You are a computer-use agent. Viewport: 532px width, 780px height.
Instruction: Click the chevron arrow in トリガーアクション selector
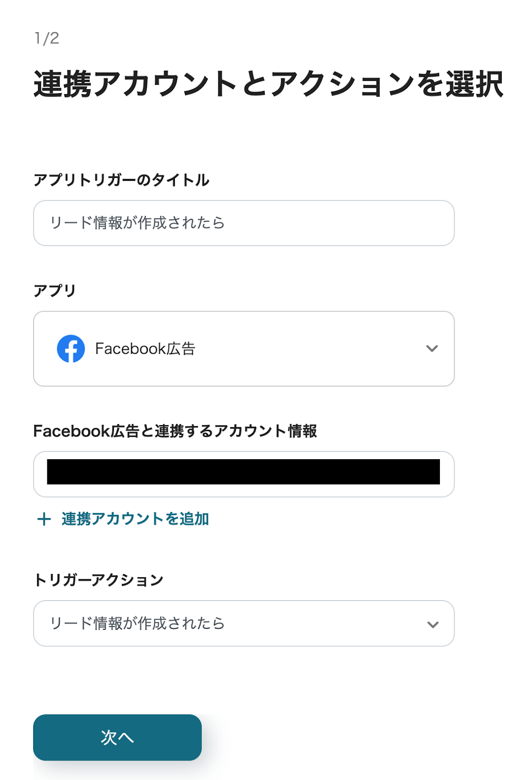[x=433, y=624]
